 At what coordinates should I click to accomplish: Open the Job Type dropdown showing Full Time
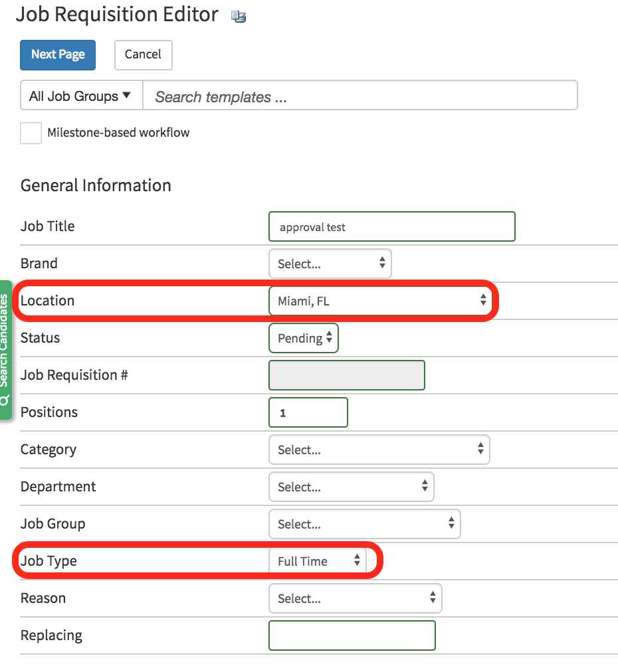pyautogui.click(x=318, y=561)
